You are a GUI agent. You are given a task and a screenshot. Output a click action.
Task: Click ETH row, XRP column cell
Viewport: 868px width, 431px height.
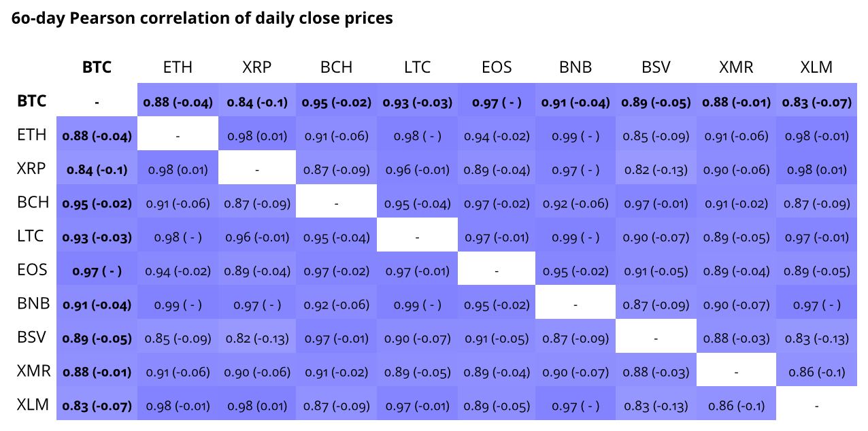click(256, 136)
